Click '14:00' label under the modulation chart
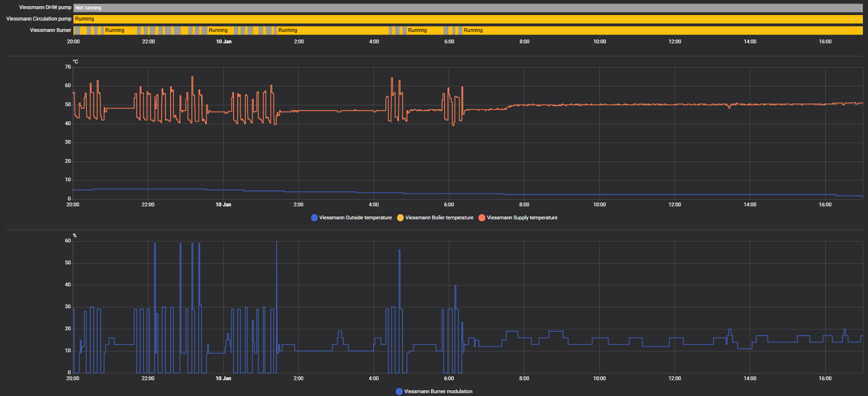Image resolution: width=868 pixels, height=396 pixels. coord(750,379)
